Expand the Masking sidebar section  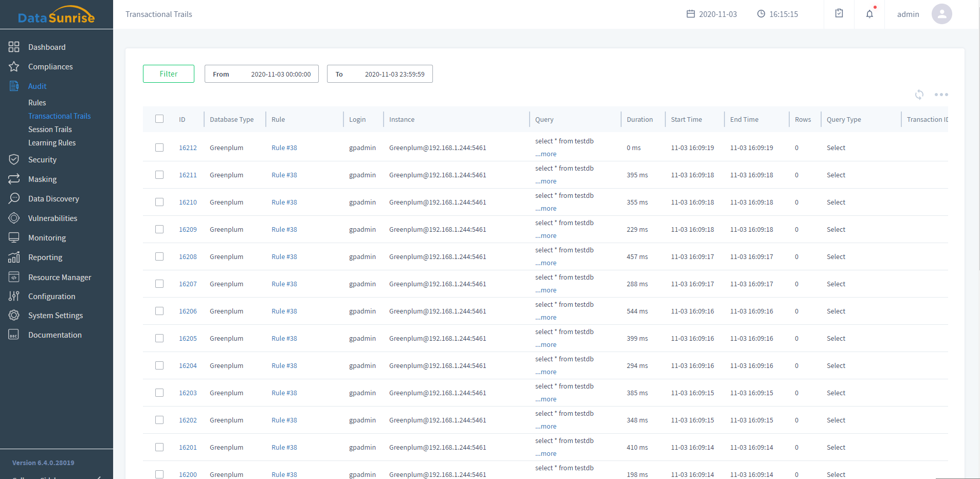(42, 179)
